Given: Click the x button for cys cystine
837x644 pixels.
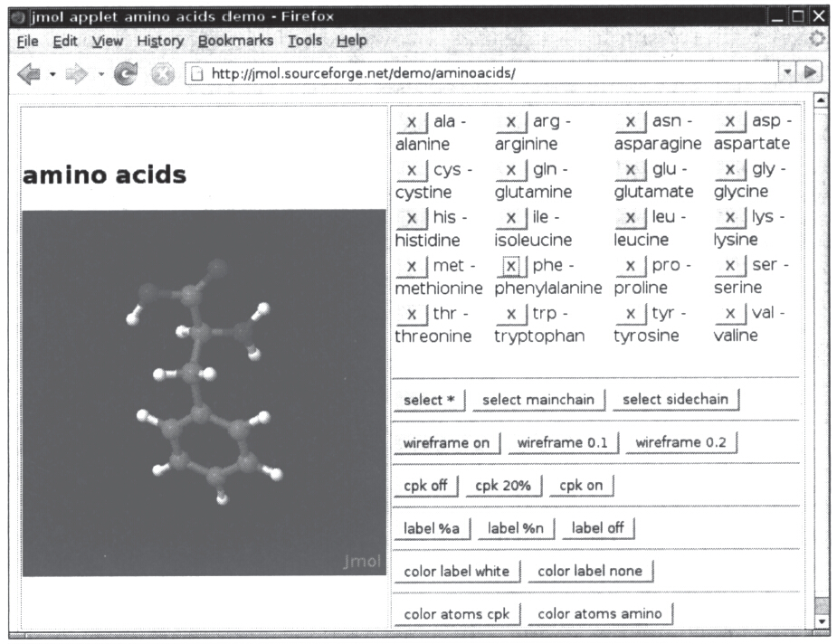Looking at the screenshot, I should [x=412, y=170].
